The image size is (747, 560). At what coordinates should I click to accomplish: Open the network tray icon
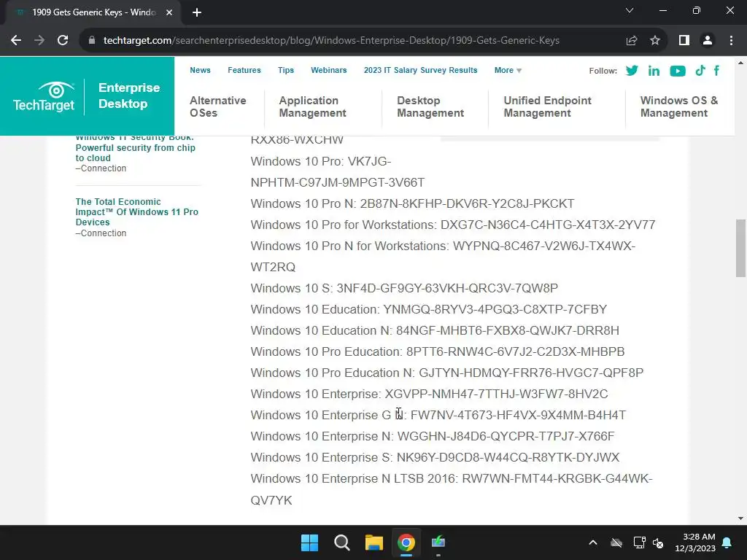(639, 542)
